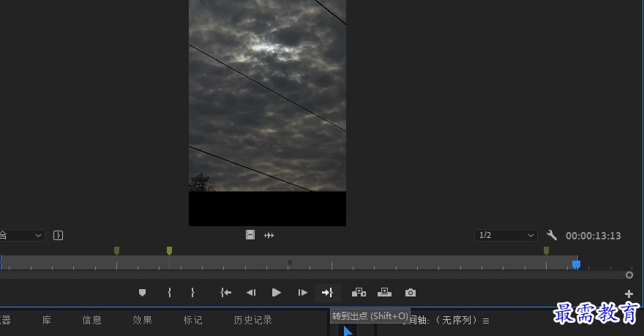Click zoom scrollbar right end handle
The height and width of the screenshot is (336, 644).
coord(629,275)
